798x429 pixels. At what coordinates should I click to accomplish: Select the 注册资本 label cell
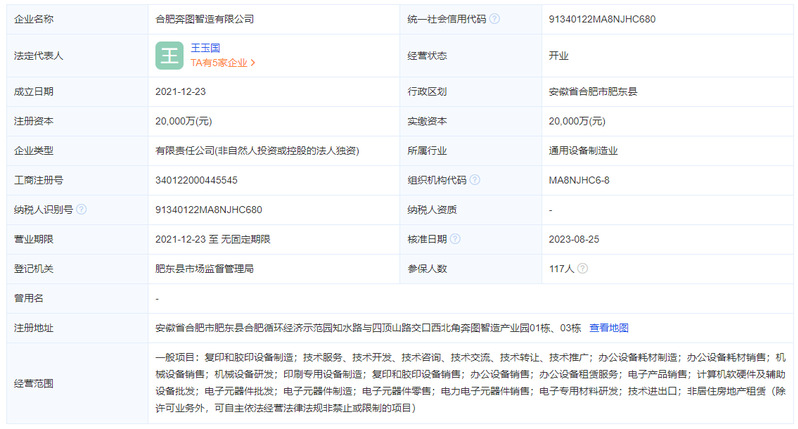77,121
